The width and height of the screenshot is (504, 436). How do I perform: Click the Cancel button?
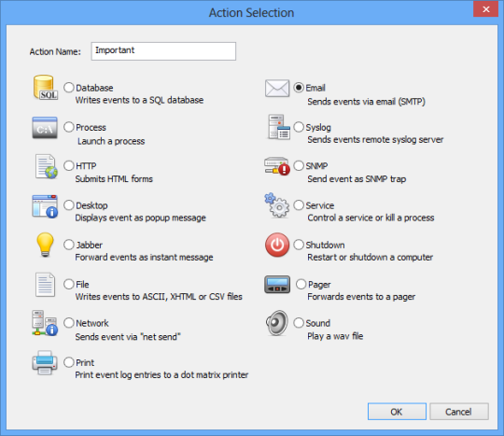[459, 412]
